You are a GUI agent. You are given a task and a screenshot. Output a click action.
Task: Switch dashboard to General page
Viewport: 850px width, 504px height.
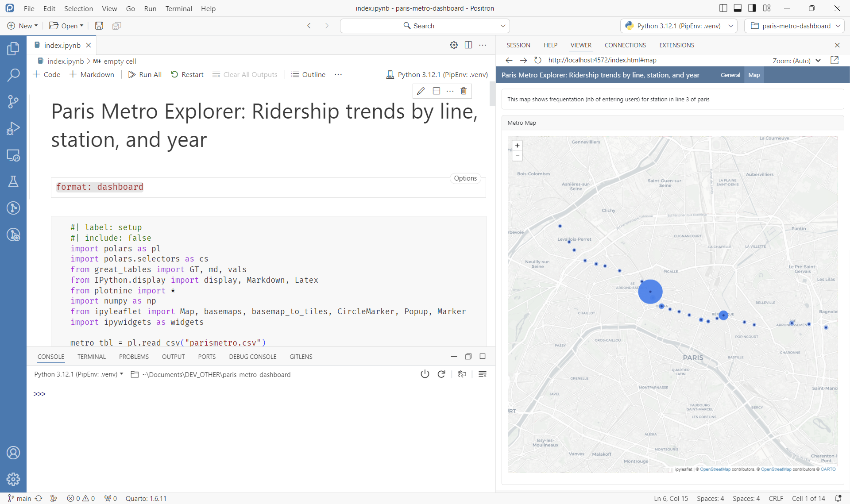tap(730, 75)
